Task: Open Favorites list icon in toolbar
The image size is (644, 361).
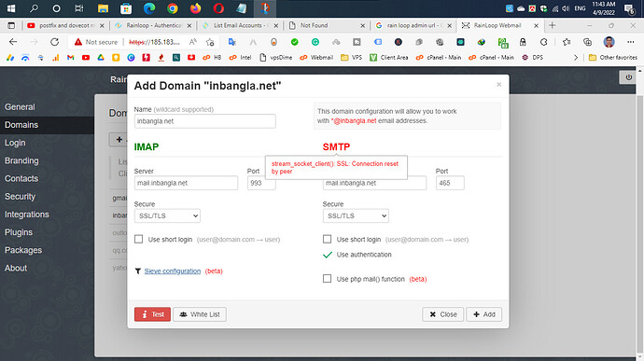Action: coord(567,42)
